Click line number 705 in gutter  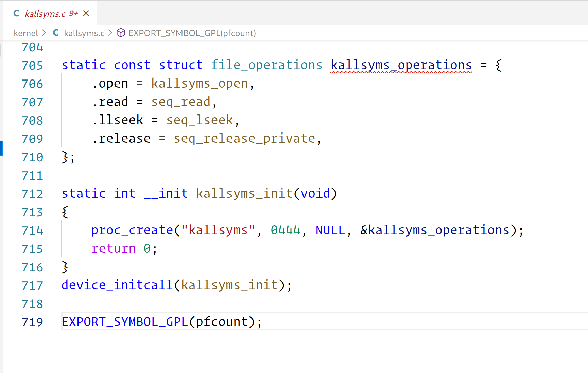pos(33,65)
